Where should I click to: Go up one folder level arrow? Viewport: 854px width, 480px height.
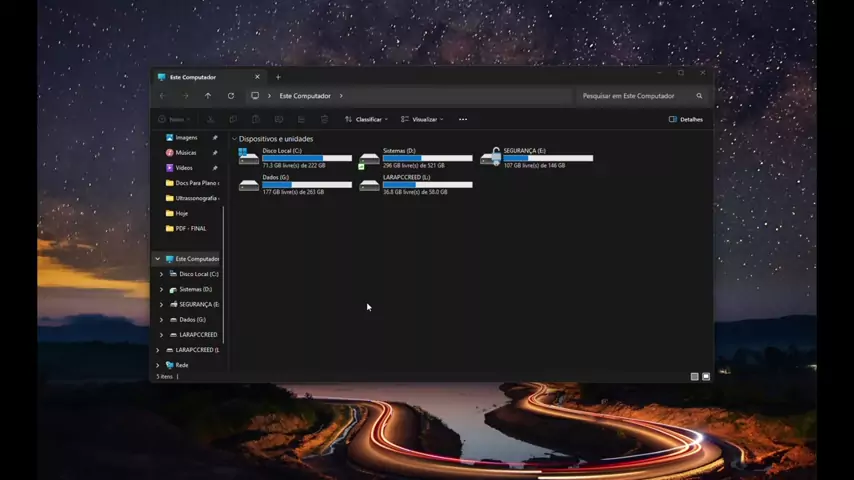click(208, 96)
